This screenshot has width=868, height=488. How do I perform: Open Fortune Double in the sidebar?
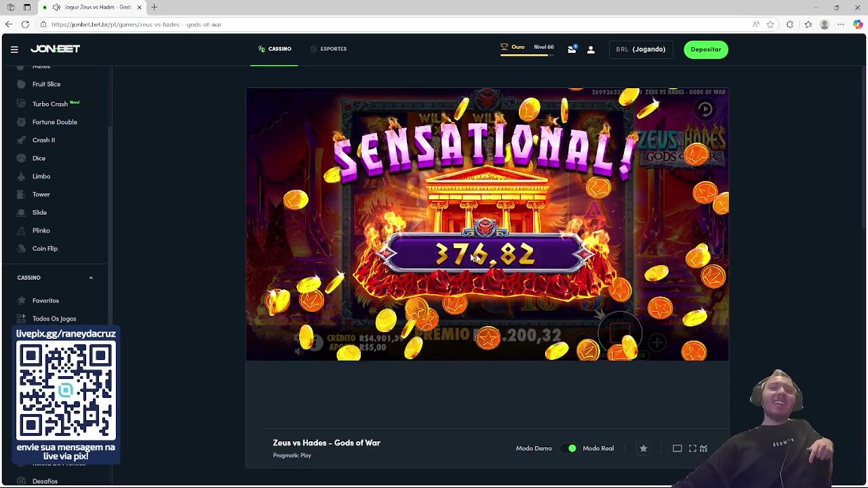coord(54,122)
